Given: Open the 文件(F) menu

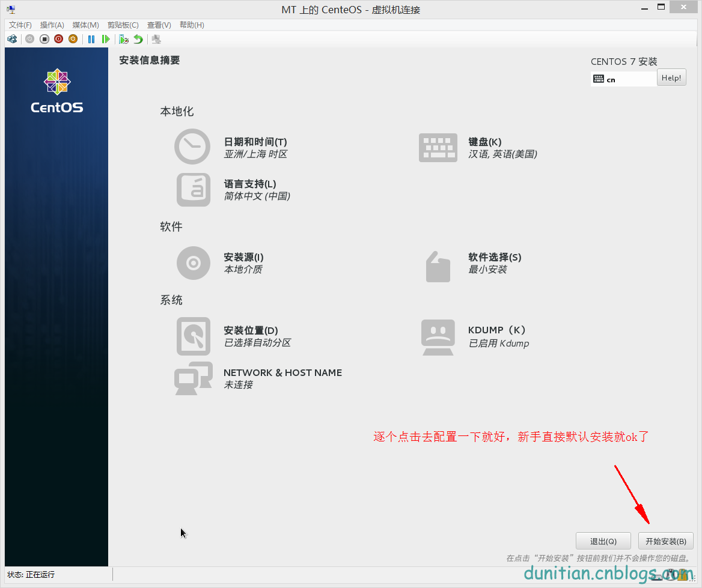Looking at the screenshot, I should click(20, 25).
